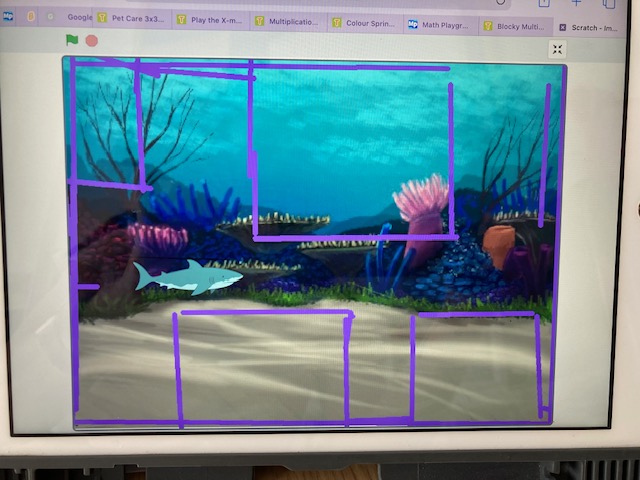
Task: Click the green flag to start the project
Action: pyautogui.click(x=71, y=40)
